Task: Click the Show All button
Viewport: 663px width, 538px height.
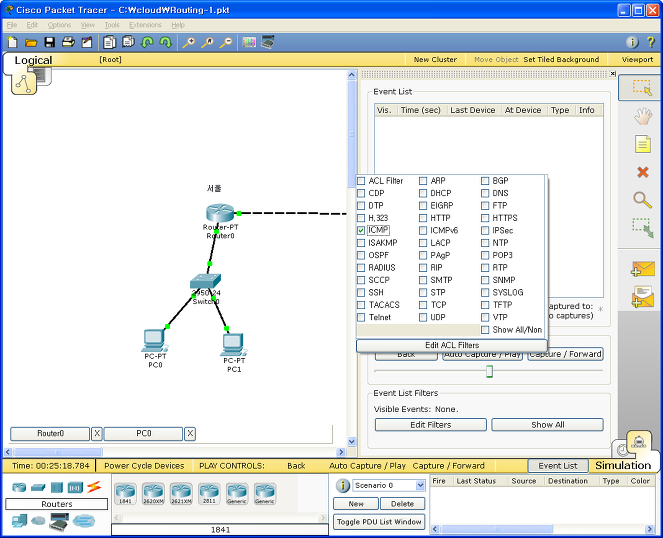Action: coord(548,425)
